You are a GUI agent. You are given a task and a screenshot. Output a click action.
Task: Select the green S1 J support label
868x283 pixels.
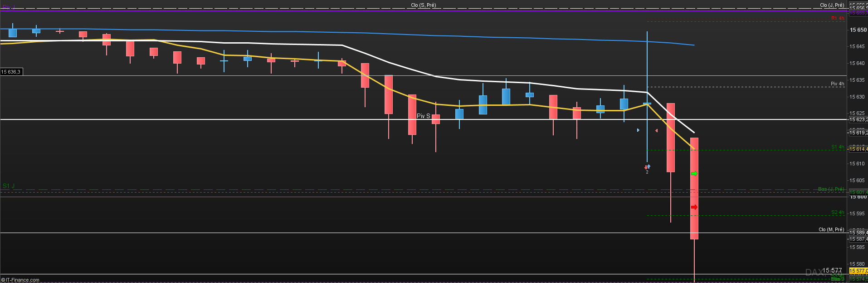click(x=9, y=186)
